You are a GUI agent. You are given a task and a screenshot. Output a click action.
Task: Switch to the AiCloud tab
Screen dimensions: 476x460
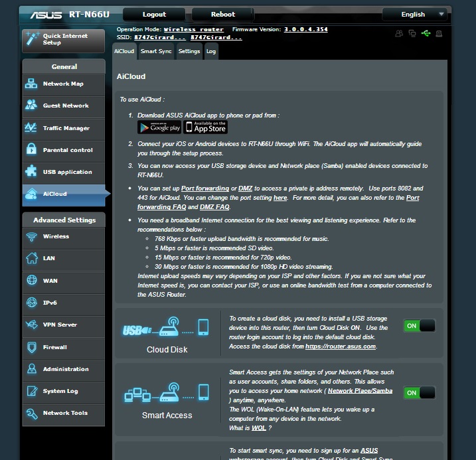tap(124, 51)
